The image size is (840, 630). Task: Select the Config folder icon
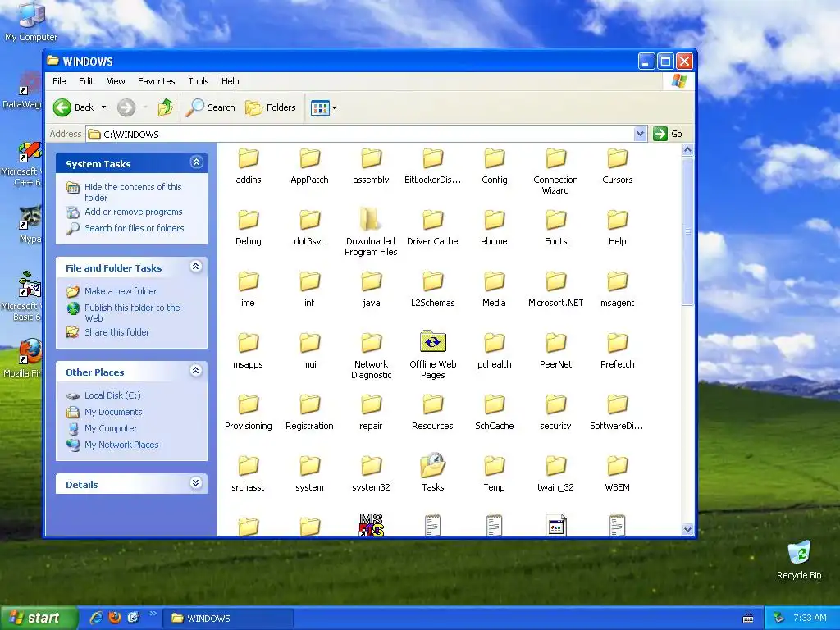494,158
